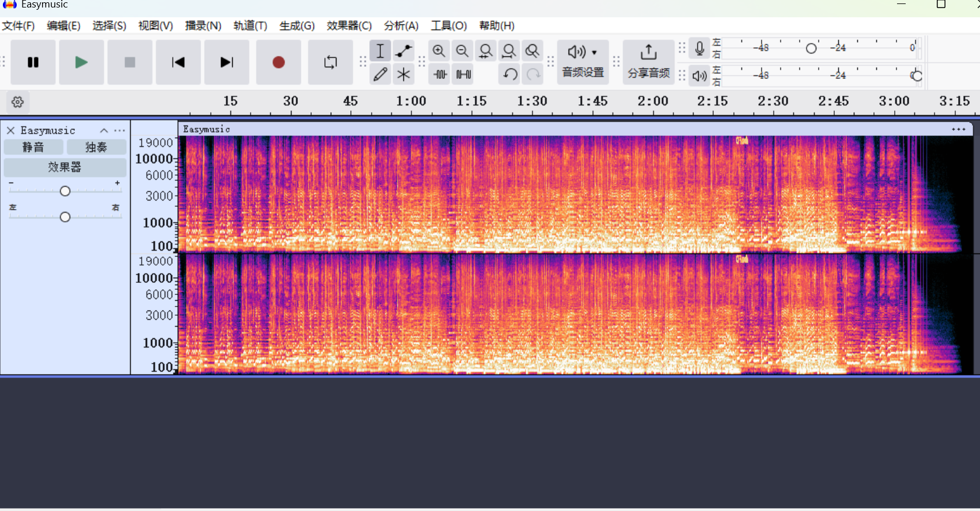Viewport: 980px width, 511px height.
Task: Skip to start of the project
Action: (x=179, y=62)
